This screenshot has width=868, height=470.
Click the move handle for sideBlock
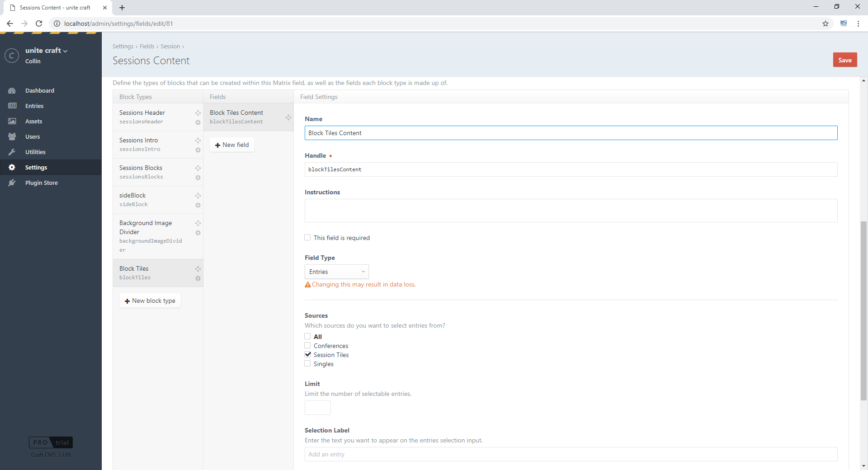(x=198, y=196)
